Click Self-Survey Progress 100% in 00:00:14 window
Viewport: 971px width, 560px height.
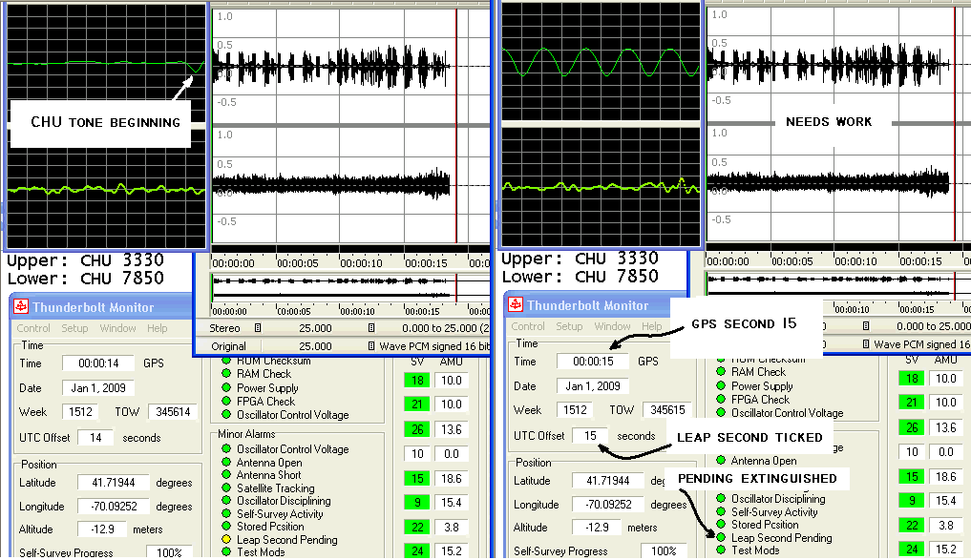tap(168, 552)
